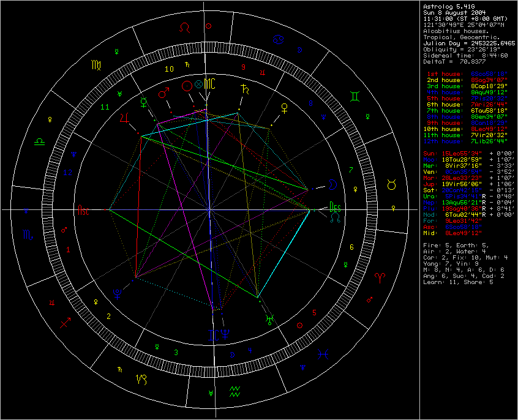The image size is (518, 420).
Task: Click the Mars glyph near the chart top
Action: (x=163, y=93)
